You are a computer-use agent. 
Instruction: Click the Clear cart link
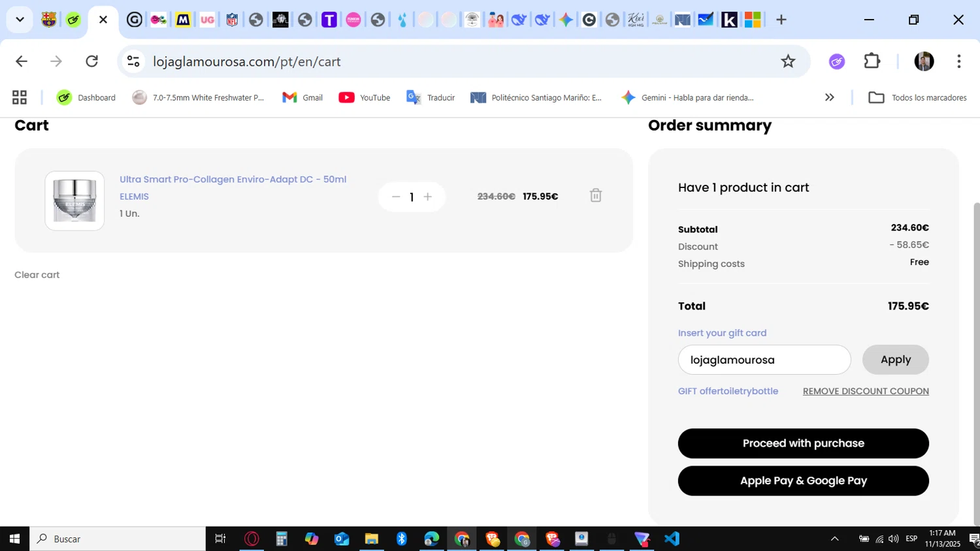coord(37,275)
